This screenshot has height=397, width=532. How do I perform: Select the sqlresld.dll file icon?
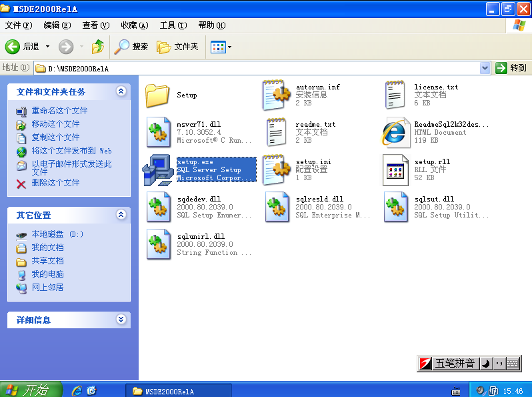coord(277,207)
